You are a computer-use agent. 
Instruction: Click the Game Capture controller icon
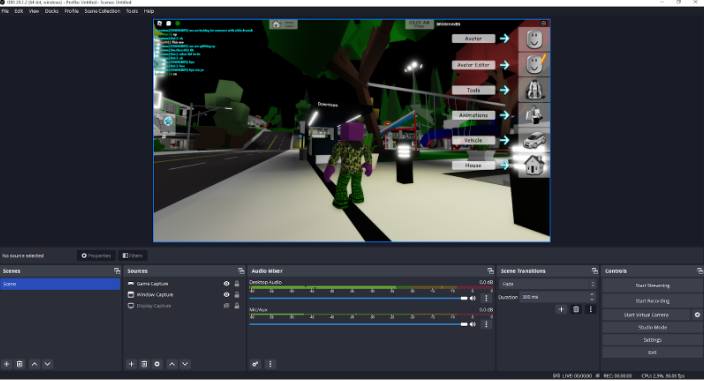131,284
